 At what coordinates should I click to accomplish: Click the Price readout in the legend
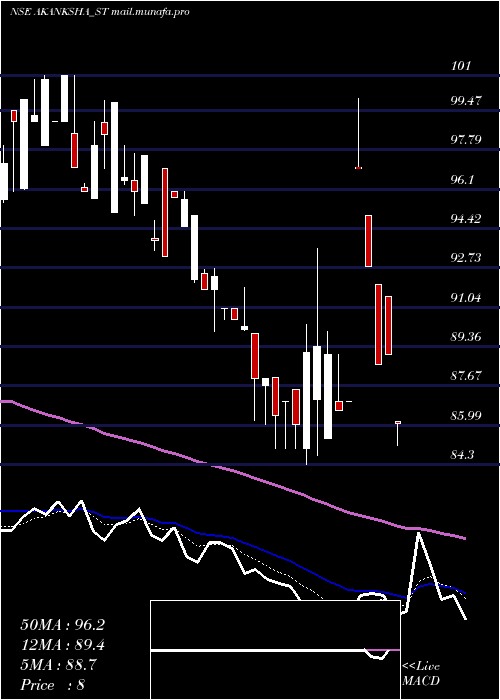tap(53, 685)
